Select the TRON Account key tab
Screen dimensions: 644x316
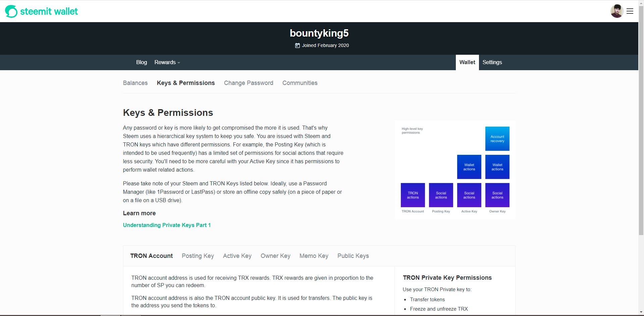pyautogui.click(x=152, y=256)
